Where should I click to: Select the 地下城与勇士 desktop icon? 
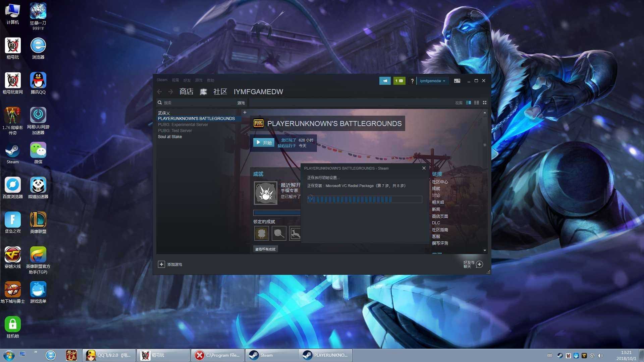tap(13, 293)
